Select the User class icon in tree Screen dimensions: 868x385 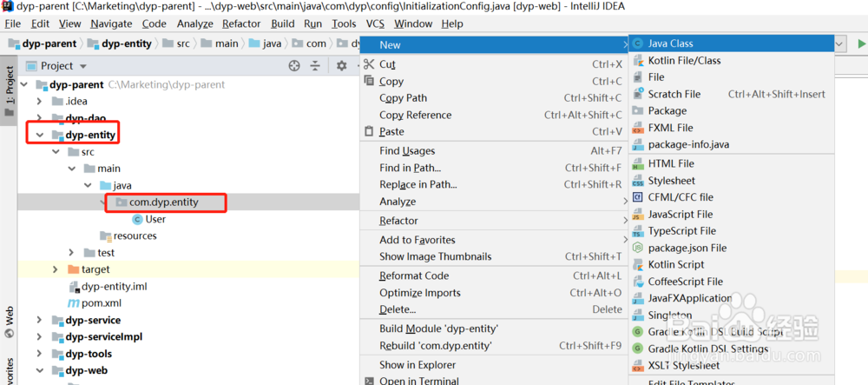pos(137,219)
